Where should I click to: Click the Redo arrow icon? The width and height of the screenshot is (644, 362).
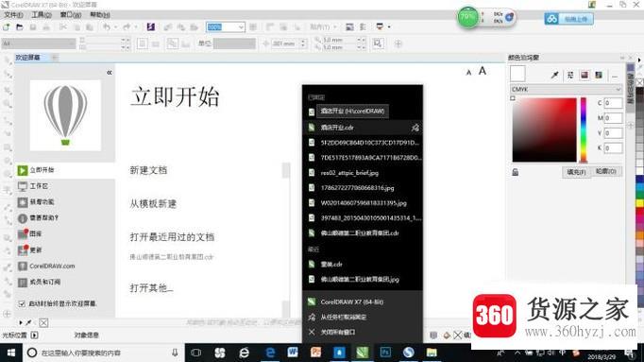(127, 27)
